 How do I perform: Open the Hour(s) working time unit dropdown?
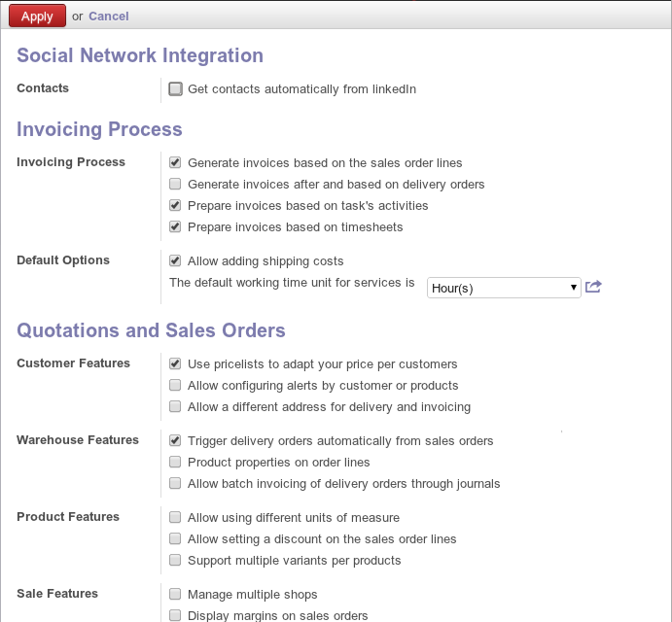(504, 288)
